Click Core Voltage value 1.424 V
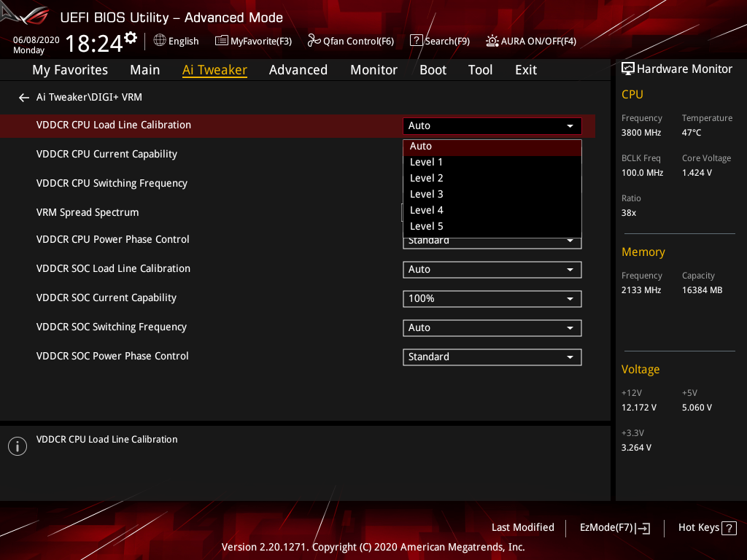 (x=697, y=173)
